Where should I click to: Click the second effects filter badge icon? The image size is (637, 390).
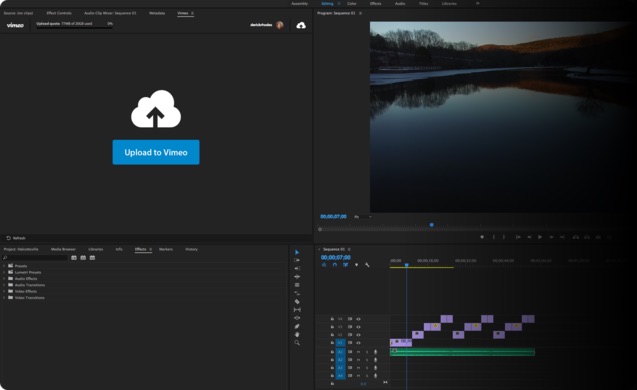[x=83, y=258]
